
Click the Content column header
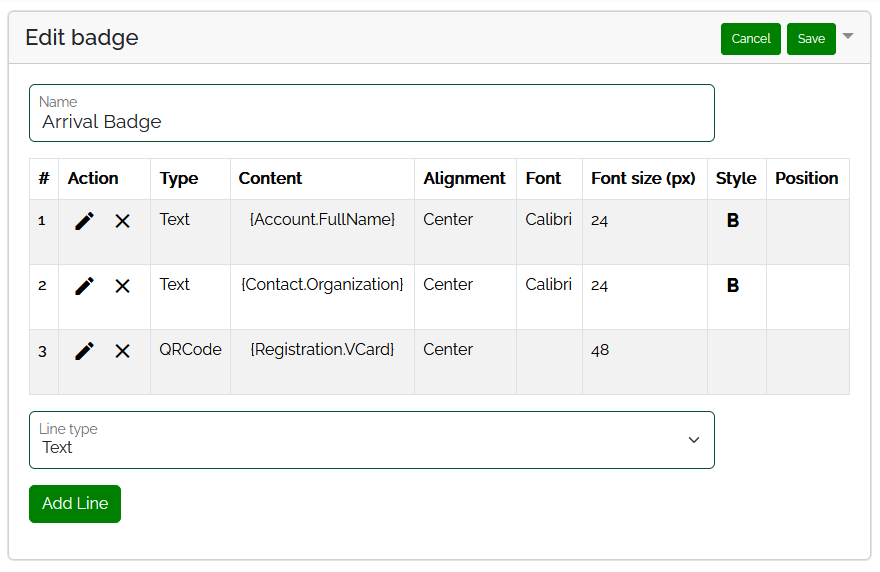[270, 178]
